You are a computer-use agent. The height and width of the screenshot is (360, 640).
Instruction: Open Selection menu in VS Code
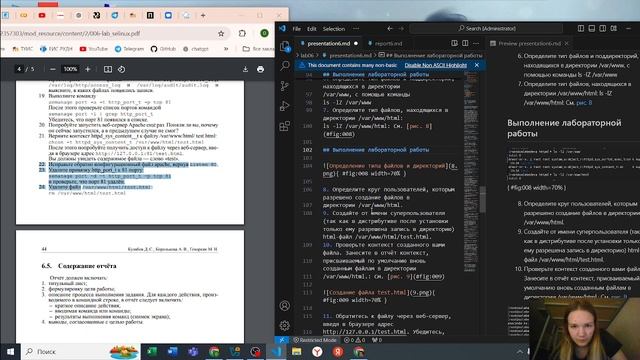[334, 29]
